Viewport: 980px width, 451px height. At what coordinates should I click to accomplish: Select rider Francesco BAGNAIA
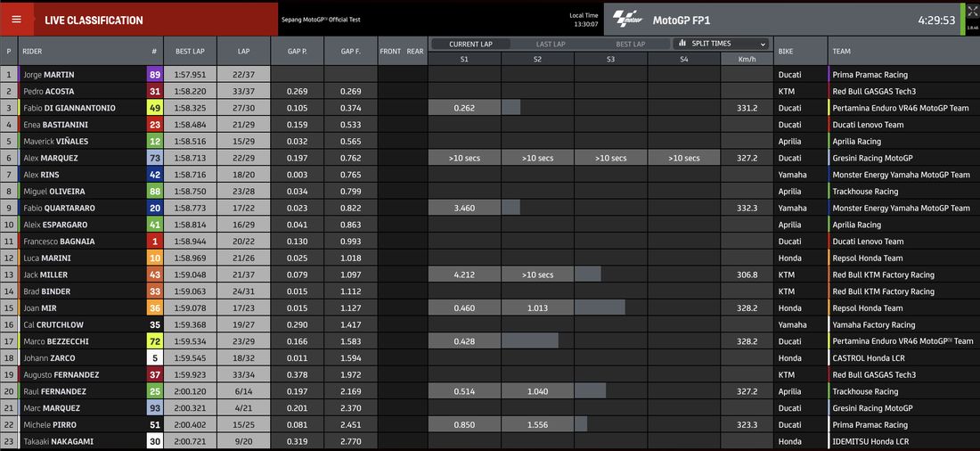[x=60, y=242]
